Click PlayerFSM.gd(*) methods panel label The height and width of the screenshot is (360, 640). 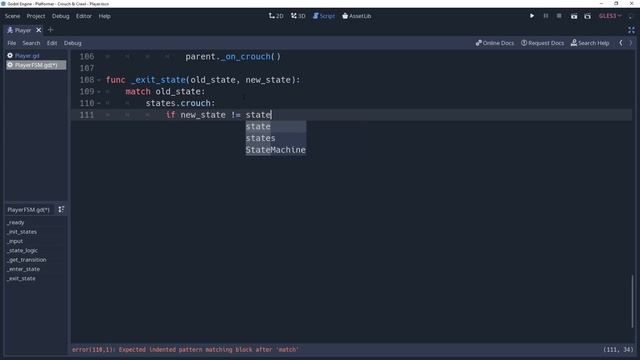tap(28, 209)
